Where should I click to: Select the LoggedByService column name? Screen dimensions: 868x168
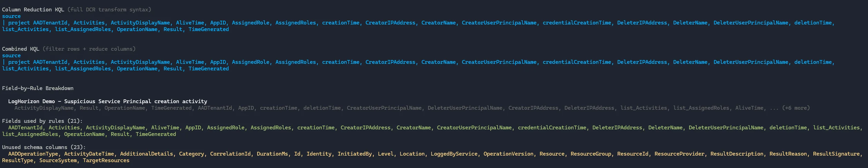(x=454, y=154)
